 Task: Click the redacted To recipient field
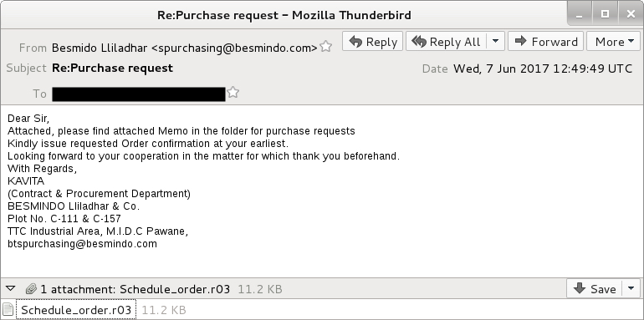point(139,94)
